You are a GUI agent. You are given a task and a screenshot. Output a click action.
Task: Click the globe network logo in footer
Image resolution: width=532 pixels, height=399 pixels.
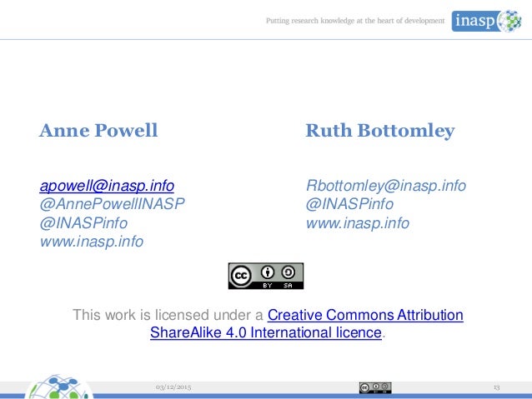(x=58, y=387)
